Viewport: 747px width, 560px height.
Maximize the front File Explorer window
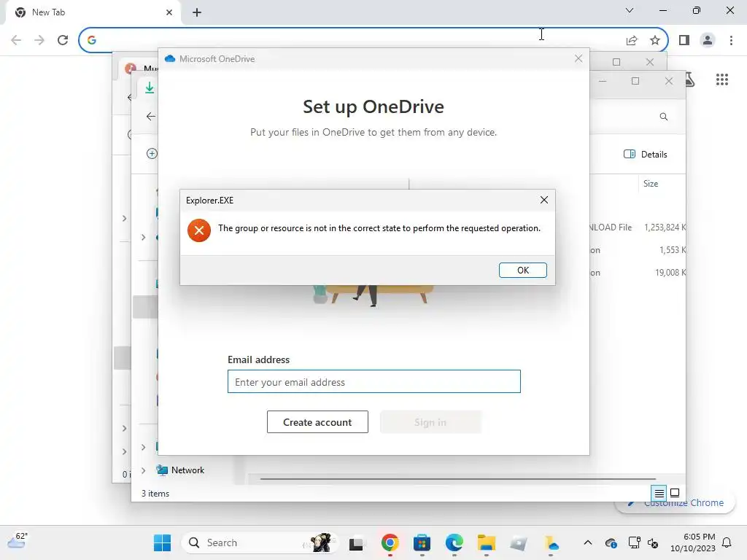point(635,82)
